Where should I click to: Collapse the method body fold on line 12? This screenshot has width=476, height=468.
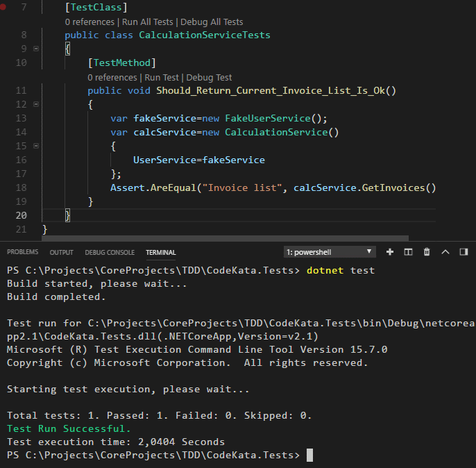36,104
